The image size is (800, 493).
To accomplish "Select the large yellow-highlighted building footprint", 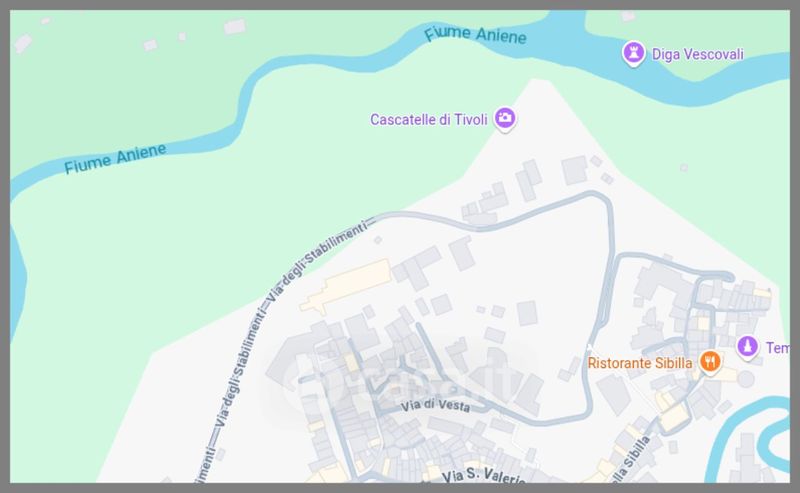I will tap(346, 286).
